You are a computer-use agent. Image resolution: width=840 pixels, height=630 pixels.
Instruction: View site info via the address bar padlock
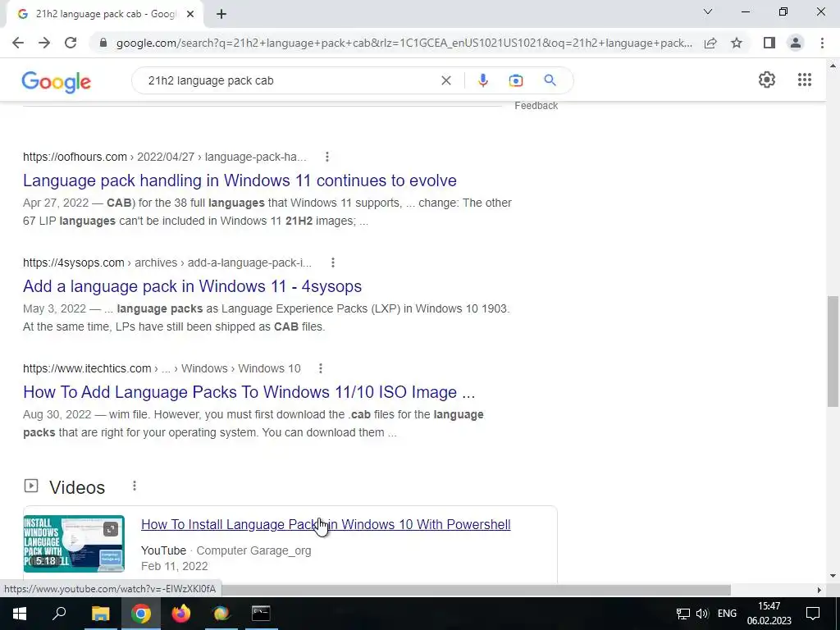click(x=103, y=43)
